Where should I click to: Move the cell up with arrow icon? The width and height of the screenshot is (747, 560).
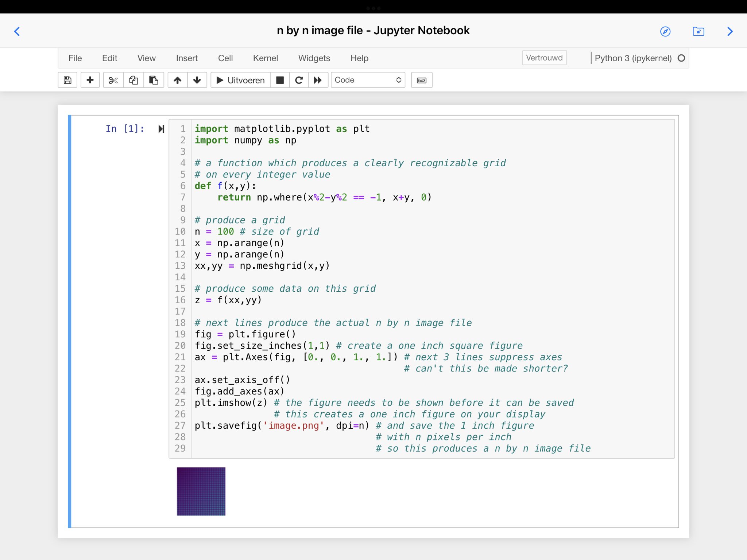pos(178,80)
